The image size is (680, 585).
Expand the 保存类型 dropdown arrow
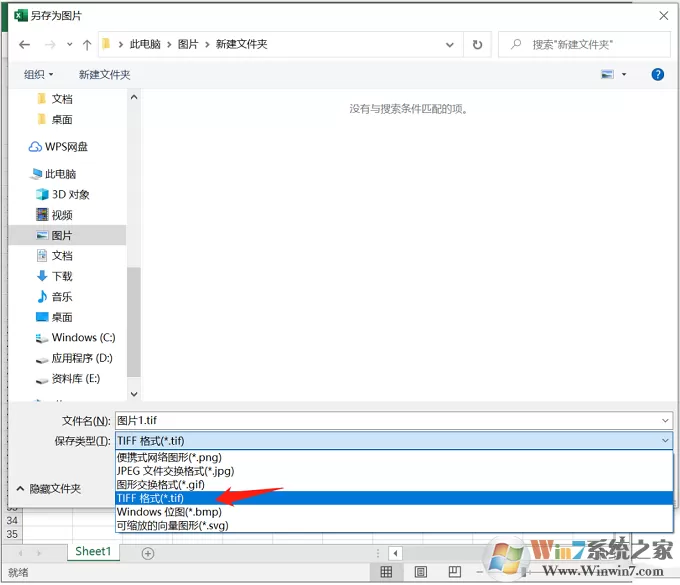click(x=665, y=441)
